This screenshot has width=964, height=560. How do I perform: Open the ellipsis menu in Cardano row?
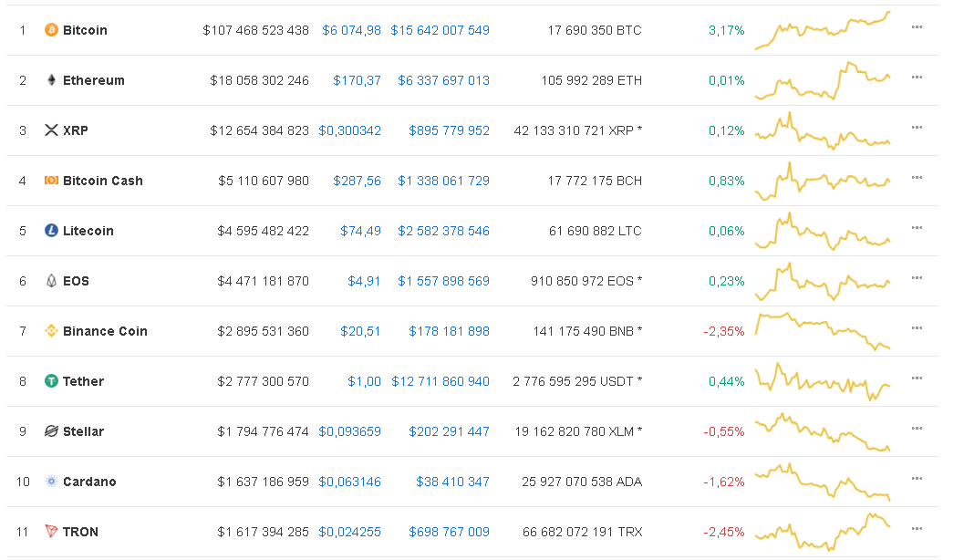click(x=917, y=479)
